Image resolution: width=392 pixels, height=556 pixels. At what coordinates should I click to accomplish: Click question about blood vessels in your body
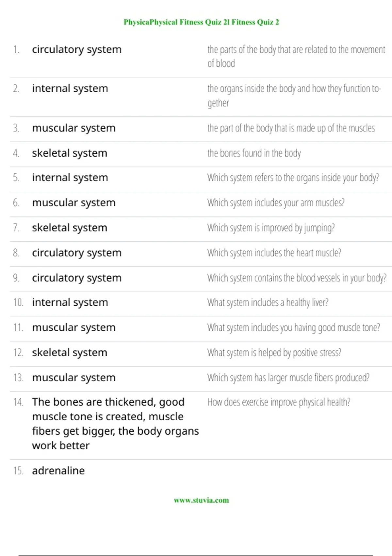click(297, 278)
